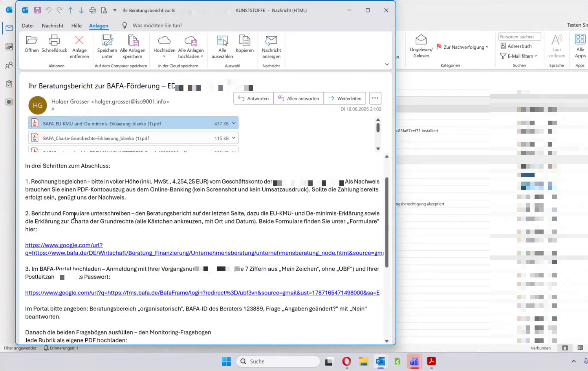
Task: Click Anlage entfernen in the ribbon
Action: 79,47
